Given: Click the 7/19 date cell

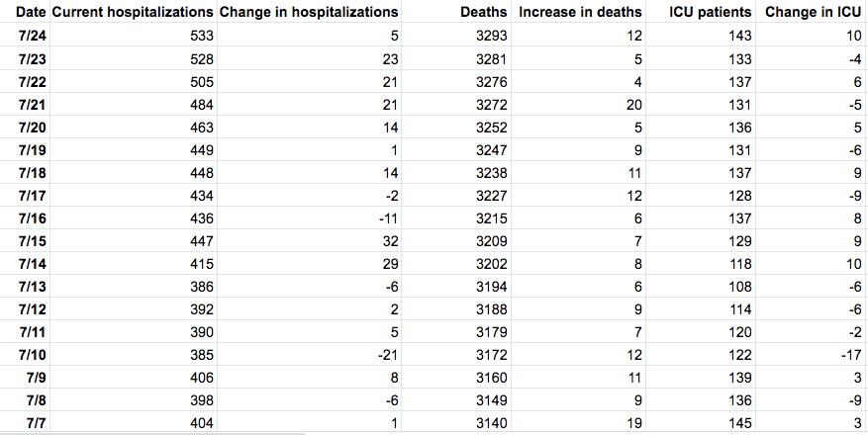Looking at the screenshot, I should [31, 149].
